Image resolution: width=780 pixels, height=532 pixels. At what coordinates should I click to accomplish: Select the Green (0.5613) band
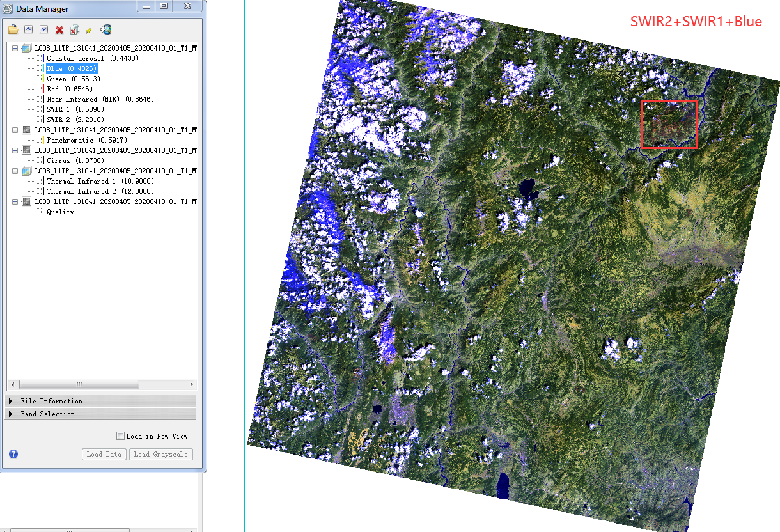click(x=74, y=79)
